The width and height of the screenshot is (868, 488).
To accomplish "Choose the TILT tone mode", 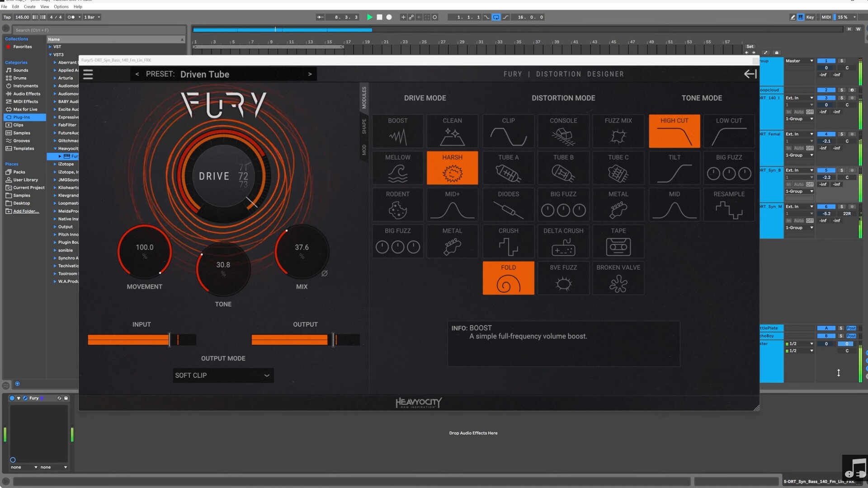I will click(x=674, y=168).
